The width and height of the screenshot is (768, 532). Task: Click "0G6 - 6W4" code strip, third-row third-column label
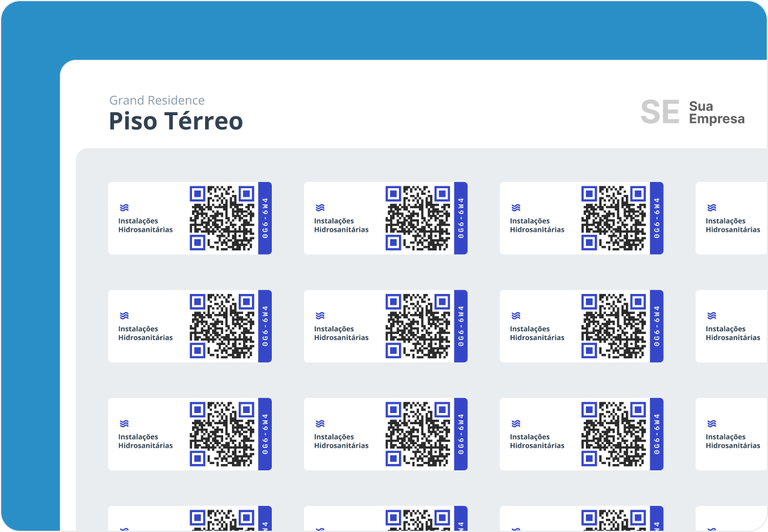pos(656,434)
